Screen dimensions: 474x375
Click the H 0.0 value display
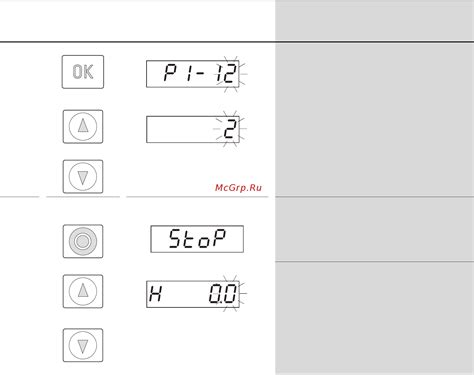pos(193,294)
